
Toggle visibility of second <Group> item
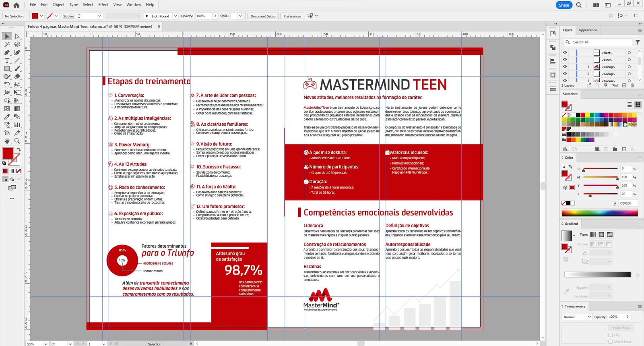(565, 74)
